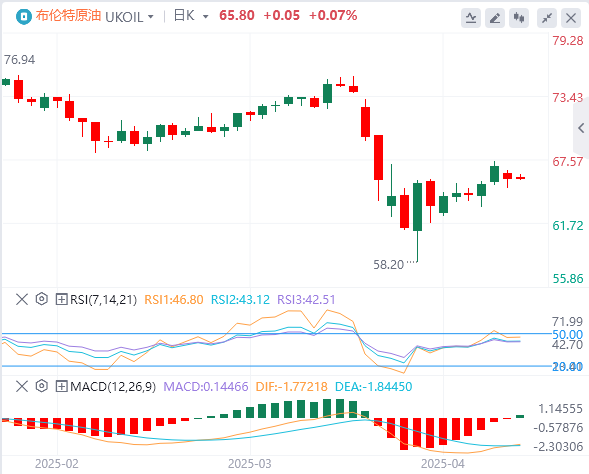Click the MACD -2.30306 axis label
Image resolution: width=589 pixels, height=474 pixels.
559,447
